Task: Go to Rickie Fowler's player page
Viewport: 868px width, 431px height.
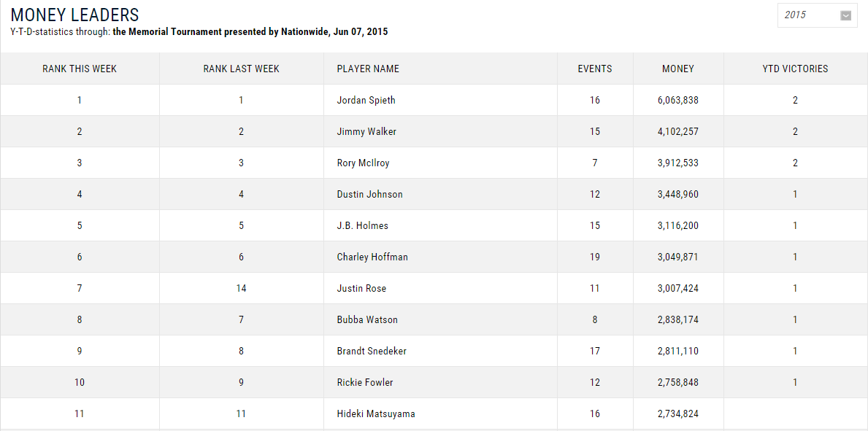Action: coord(365,382)
